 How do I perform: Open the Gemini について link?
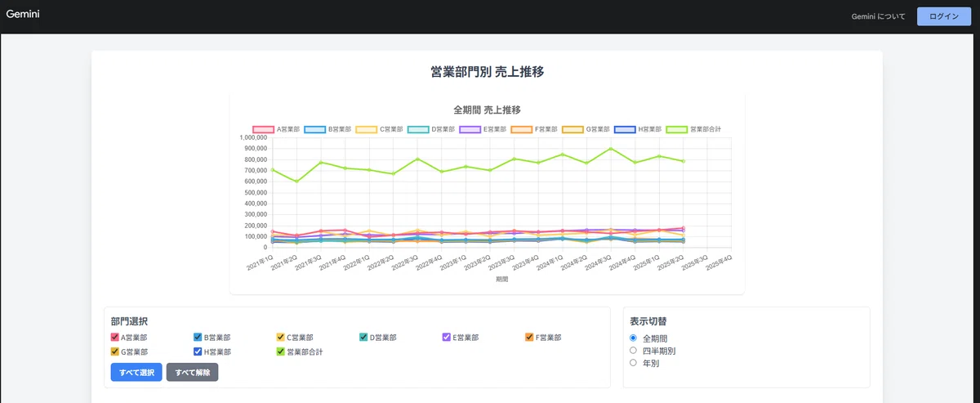(878, 16)
